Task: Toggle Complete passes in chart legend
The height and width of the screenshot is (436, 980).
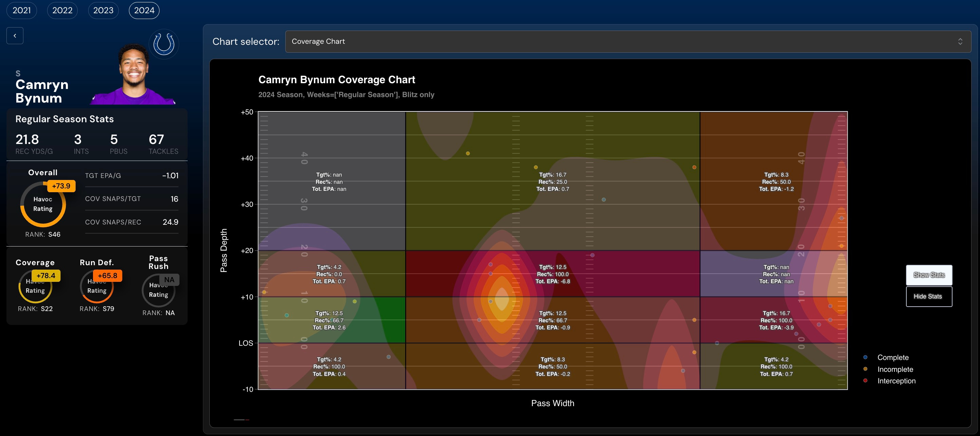Action: (x=892, y=358)
